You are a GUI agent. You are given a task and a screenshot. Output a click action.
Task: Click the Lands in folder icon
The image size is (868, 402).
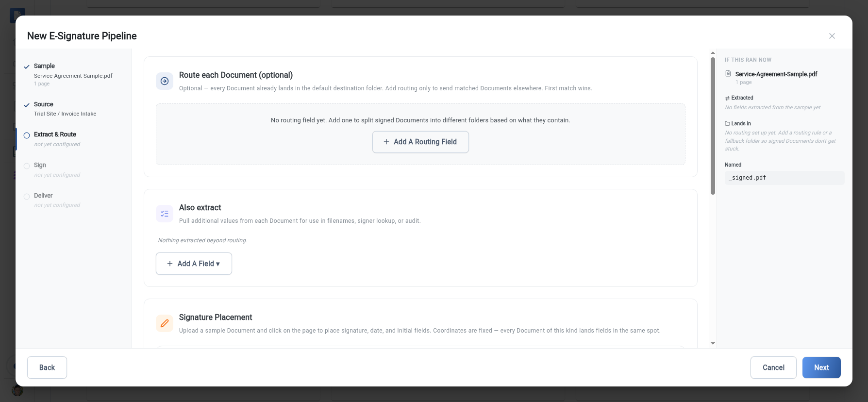[728, 124]
